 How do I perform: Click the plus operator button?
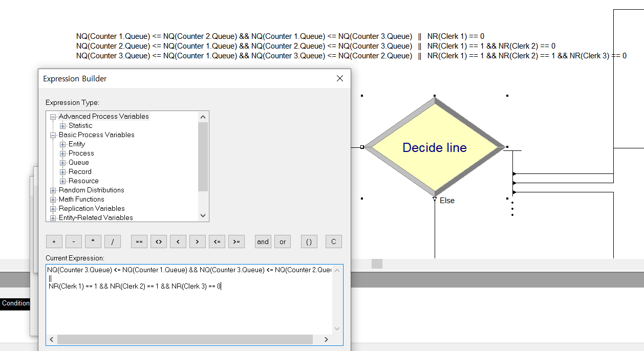coord(54,242)
